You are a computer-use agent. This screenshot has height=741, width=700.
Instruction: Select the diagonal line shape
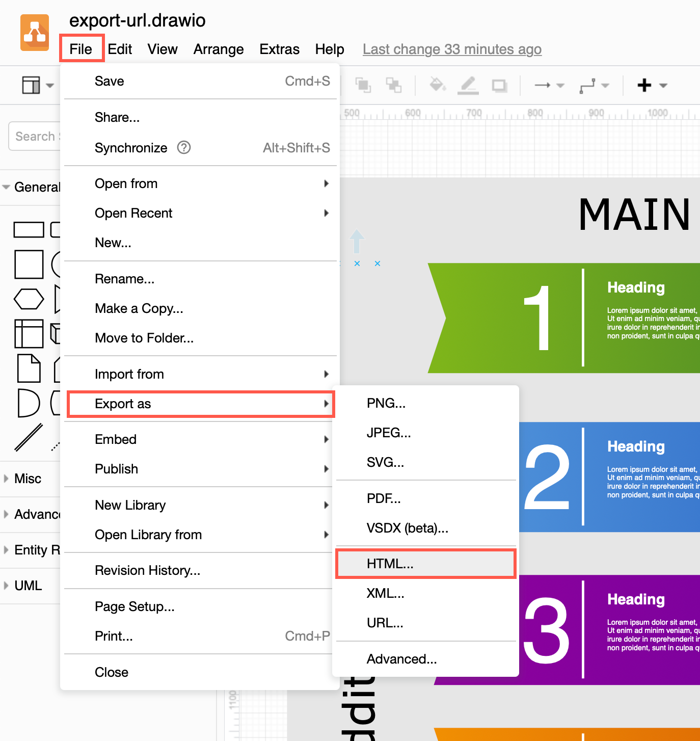[29, 437]
